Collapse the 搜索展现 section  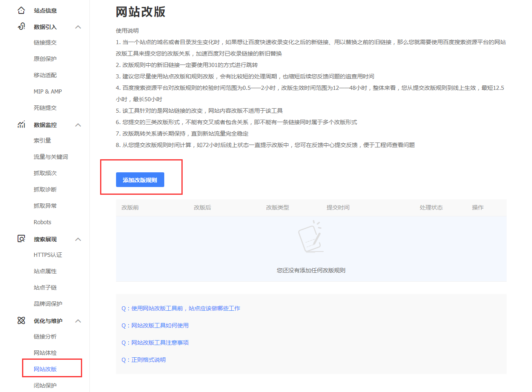(x=78, y=239)
